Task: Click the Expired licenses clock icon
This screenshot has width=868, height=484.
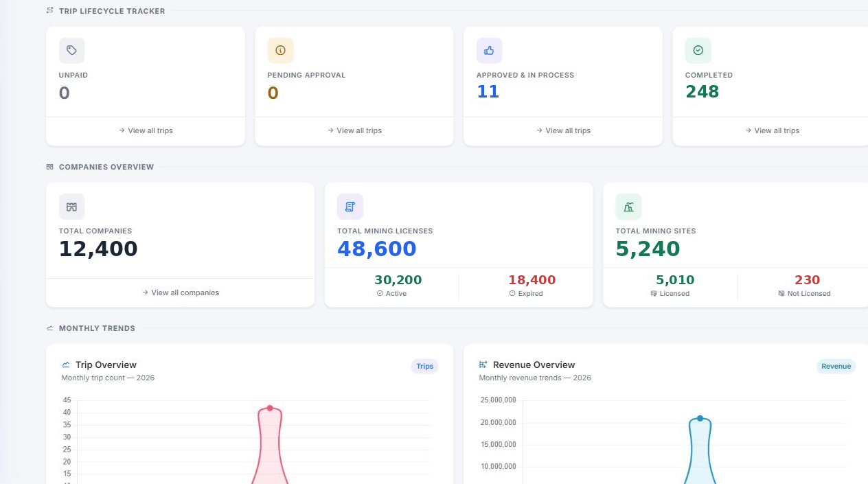Action: pyautogui.click(x=512, y=293)
